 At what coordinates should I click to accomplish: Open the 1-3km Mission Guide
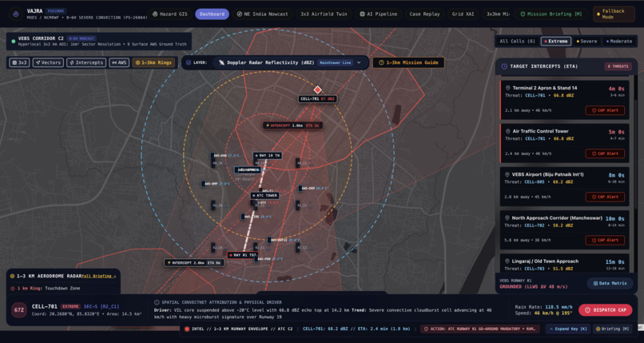click(408, 63)
